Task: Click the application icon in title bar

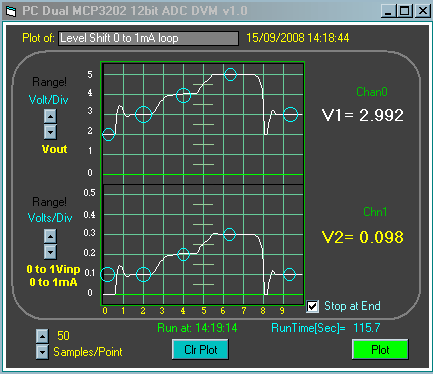Action: [11, 11]
